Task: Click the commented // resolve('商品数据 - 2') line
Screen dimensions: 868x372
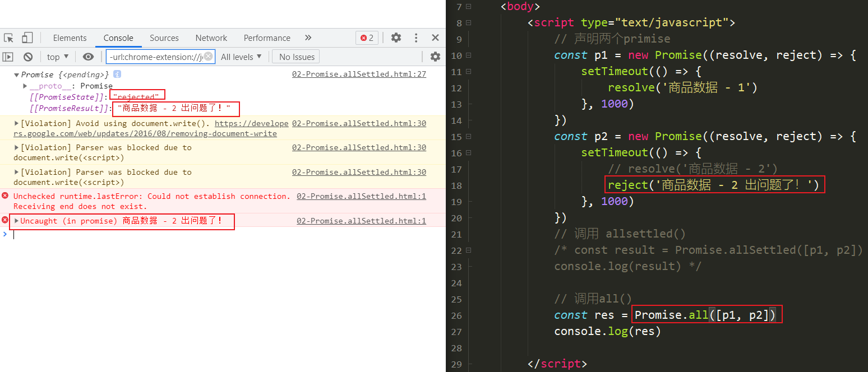Action: 692,169
